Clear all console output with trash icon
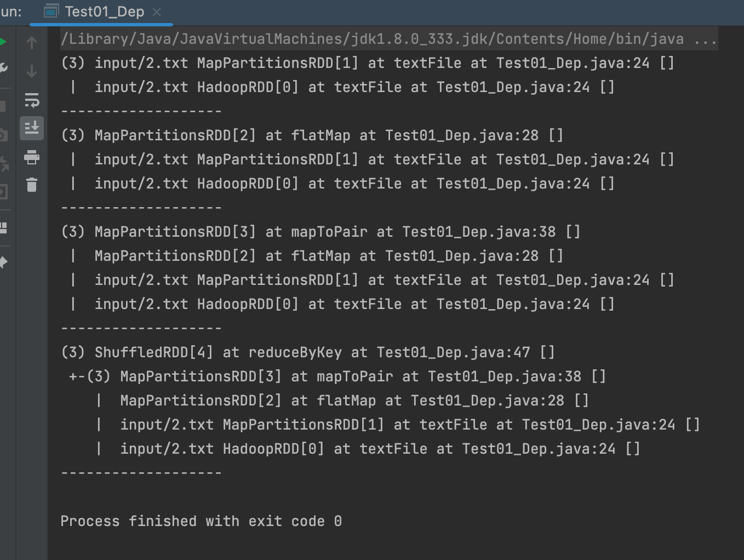 [x=32, y=185]
